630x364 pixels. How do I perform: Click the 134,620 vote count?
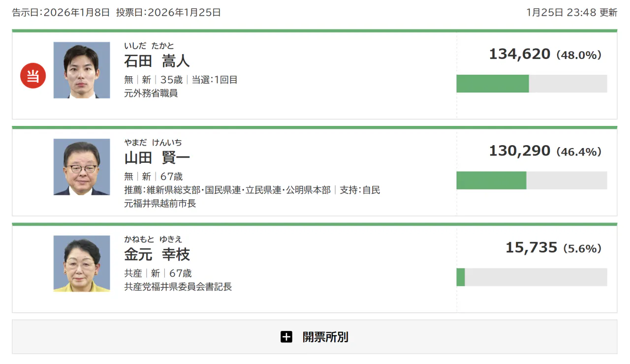pyautogui.click(x=519, y=54)
